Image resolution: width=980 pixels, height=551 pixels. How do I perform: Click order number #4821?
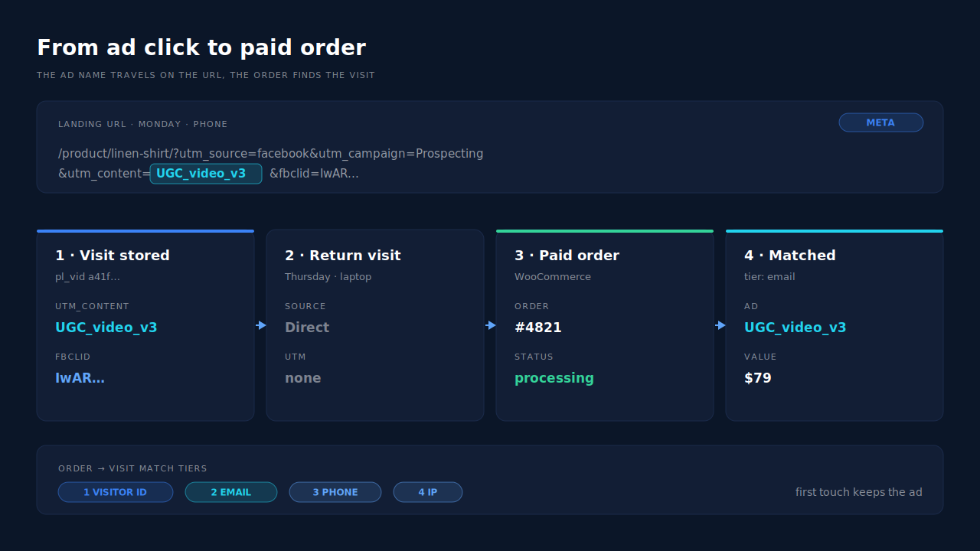(x=538, y=328)
